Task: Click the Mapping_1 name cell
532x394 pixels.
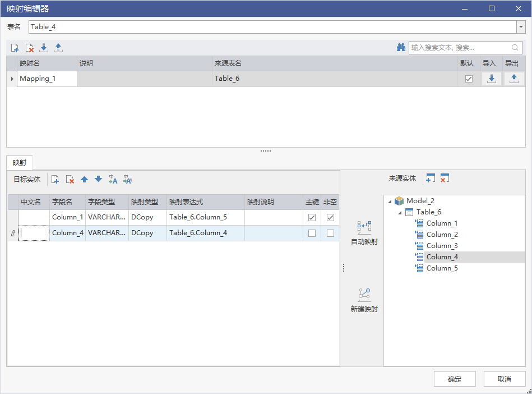Action: [x=47, y=79]
